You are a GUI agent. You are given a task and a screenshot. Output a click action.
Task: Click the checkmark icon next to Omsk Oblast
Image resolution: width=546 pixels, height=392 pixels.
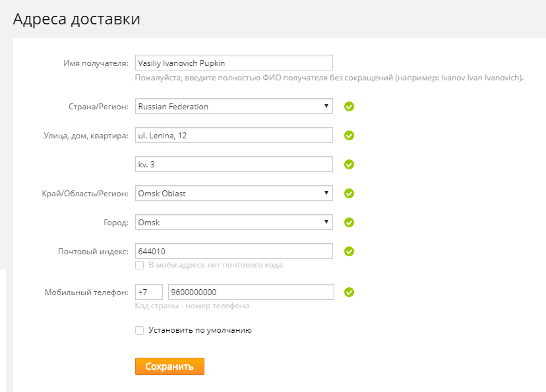coord(349,193)
